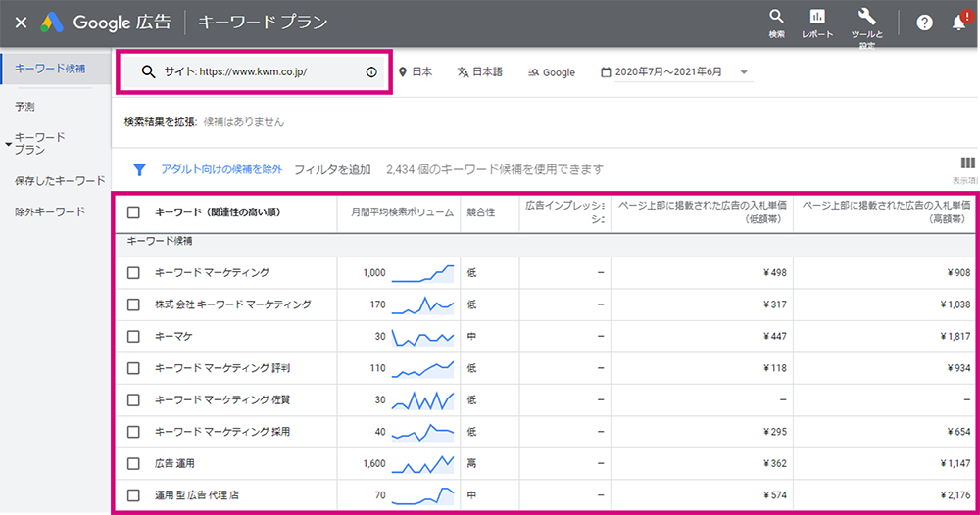Check the 運用型広告代理店 row checkbox

coord(133,495)
